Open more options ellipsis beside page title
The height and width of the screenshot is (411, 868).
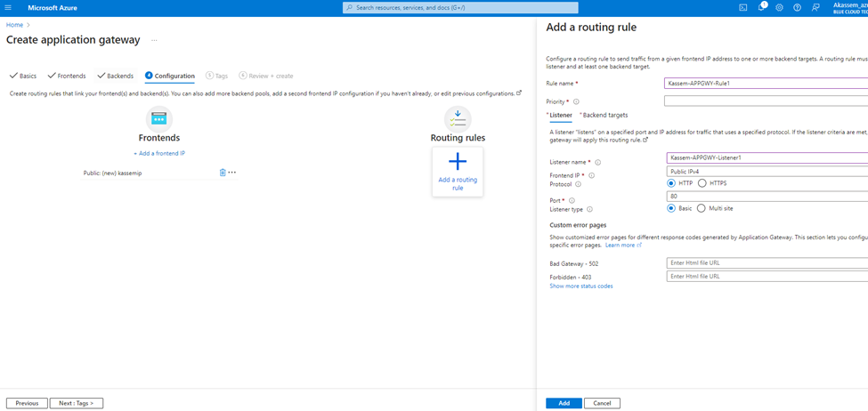coord(154,40)
